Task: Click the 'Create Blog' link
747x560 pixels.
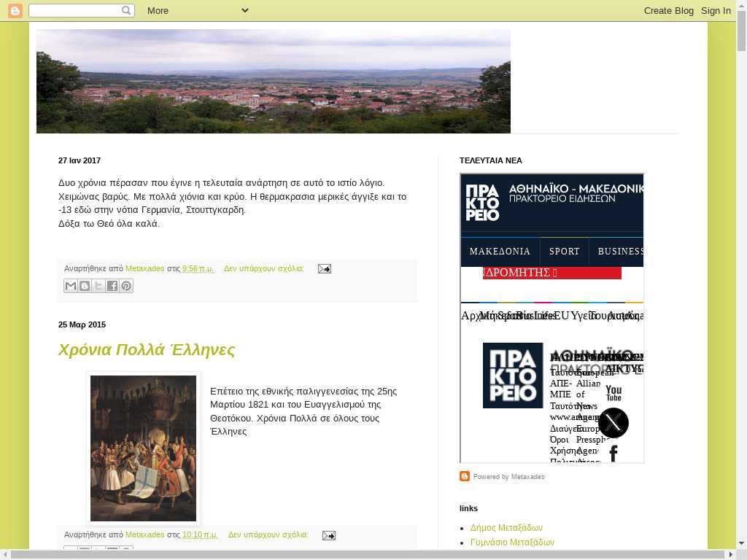Action: [668, 10]
